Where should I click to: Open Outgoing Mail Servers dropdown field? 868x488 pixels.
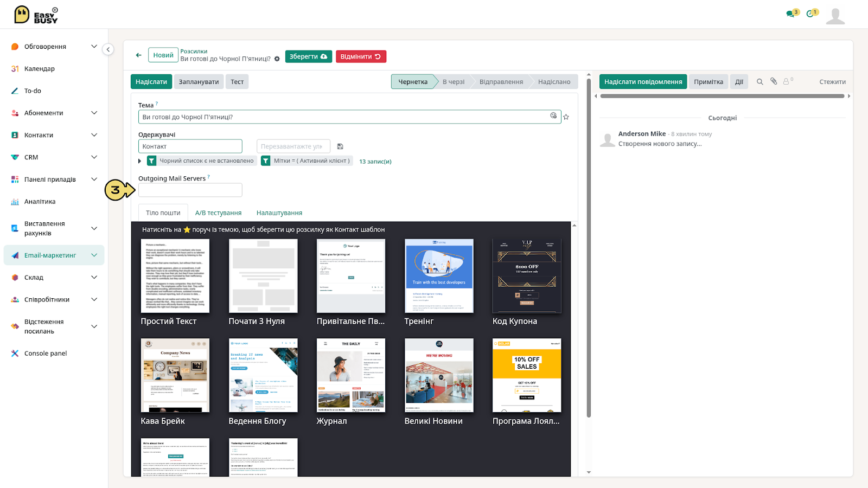(x=190, y=190)
